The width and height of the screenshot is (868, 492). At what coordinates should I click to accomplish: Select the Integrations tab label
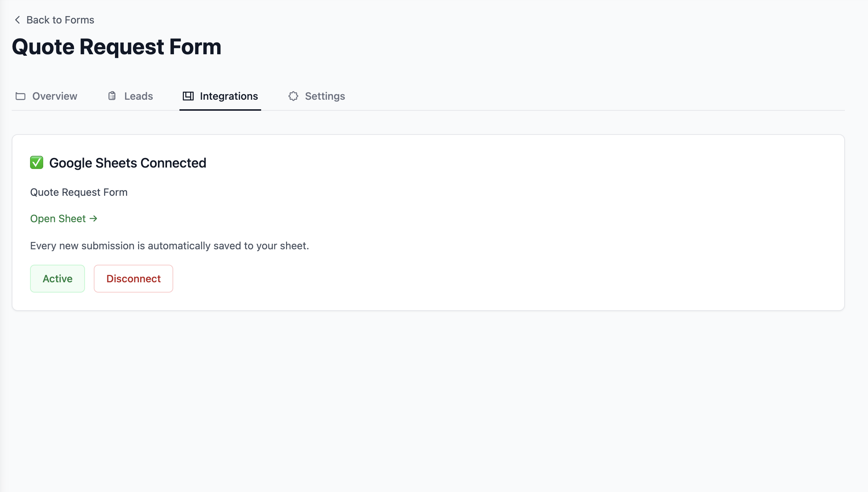coord(229,96)
